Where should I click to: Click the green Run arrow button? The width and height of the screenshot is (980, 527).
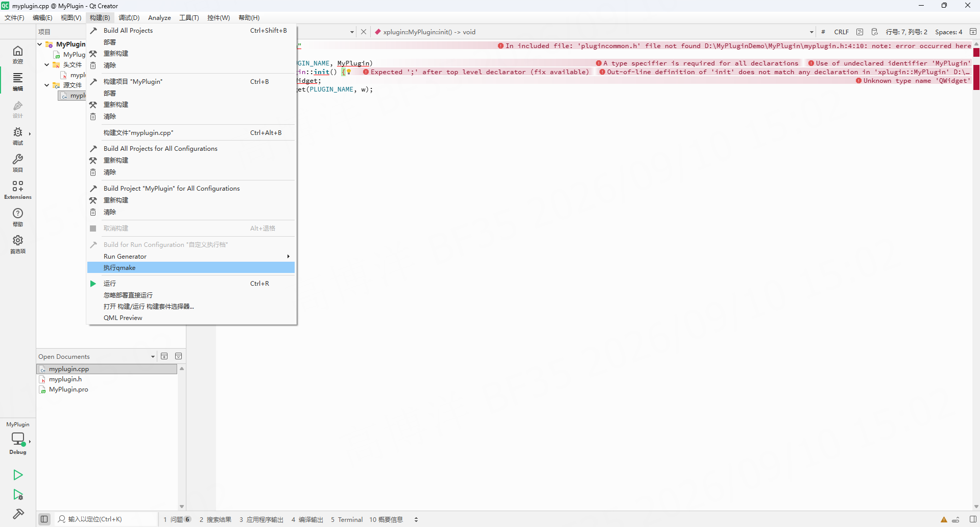(18, 475)
